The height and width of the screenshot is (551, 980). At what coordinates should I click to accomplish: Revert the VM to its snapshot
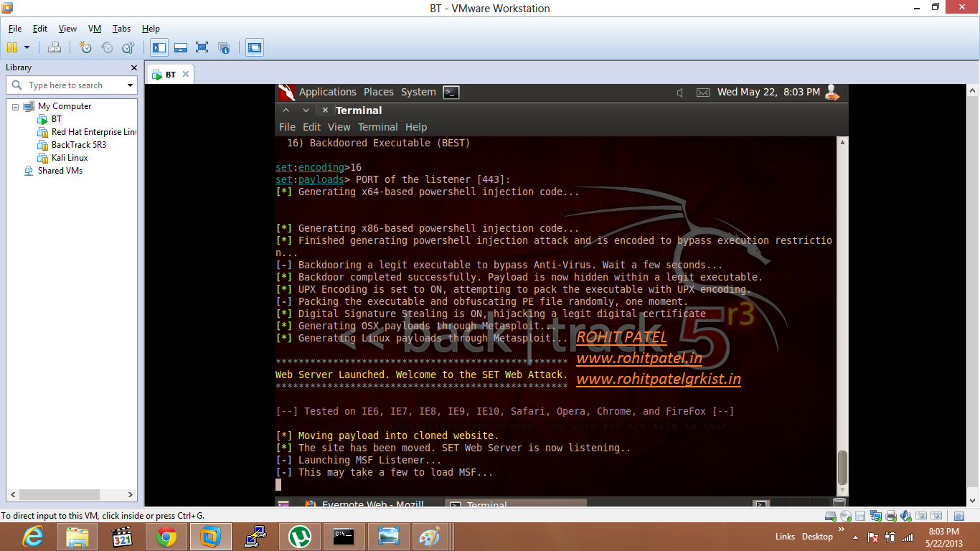coord(107,47)
